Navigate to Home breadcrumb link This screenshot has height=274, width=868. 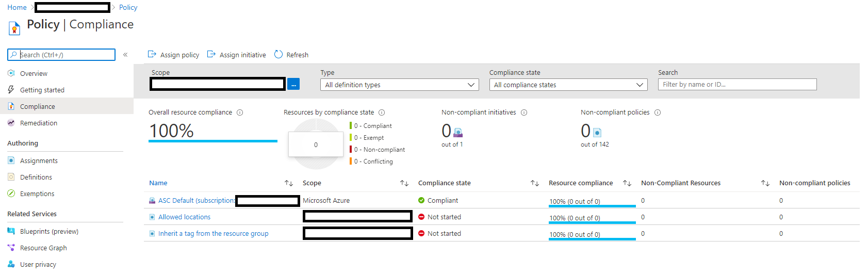[17, 8]
